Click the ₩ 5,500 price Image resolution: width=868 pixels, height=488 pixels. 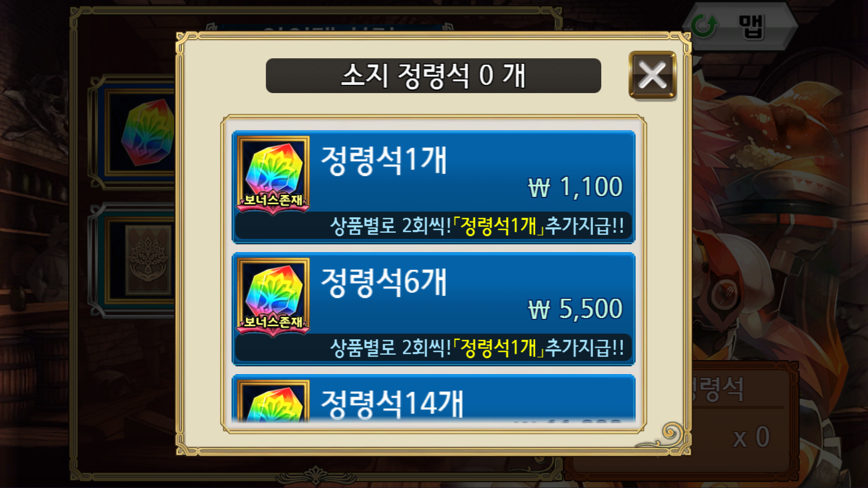click(575, 309)
